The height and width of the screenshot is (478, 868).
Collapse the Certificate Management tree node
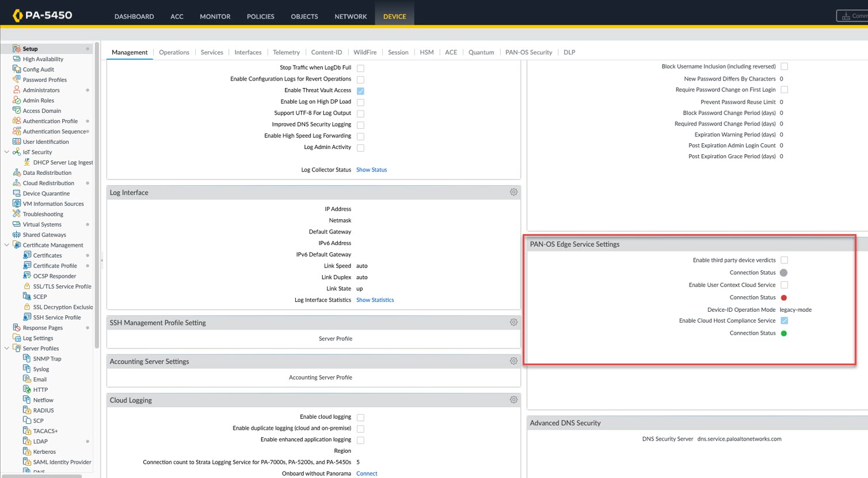coord(7,245)
